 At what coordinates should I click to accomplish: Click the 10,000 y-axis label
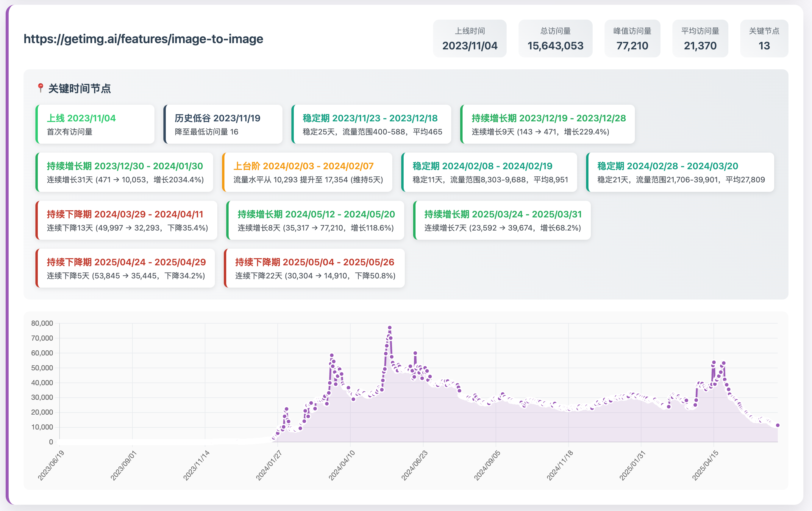42,427
